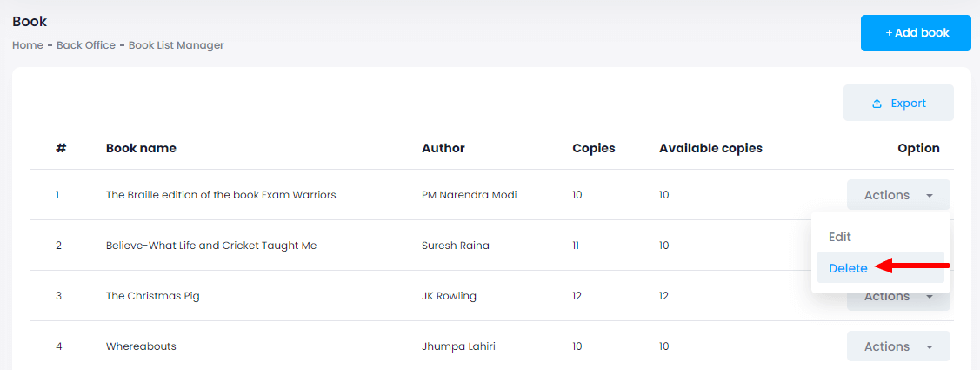Open Back Office breadcrumb link
The width and height of the screenshot is (980, 370).
(x=86, y=45)
